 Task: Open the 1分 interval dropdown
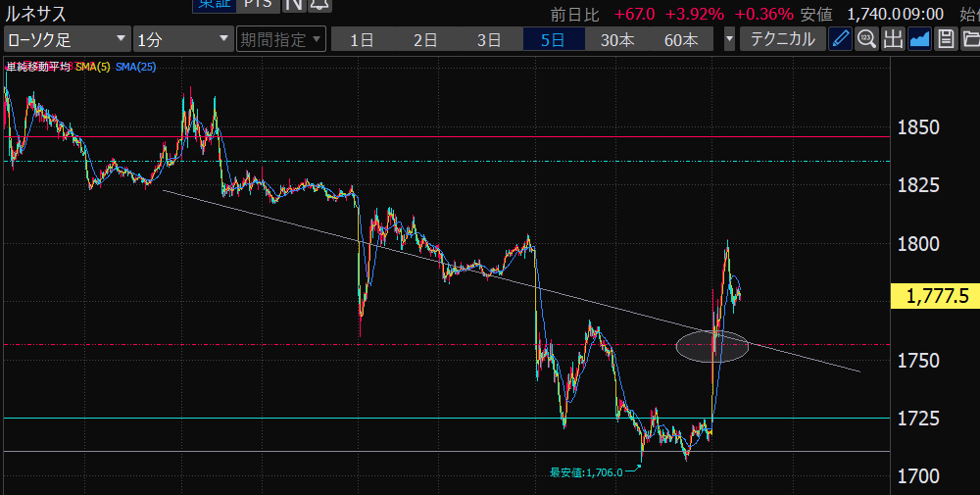[181, 40]
